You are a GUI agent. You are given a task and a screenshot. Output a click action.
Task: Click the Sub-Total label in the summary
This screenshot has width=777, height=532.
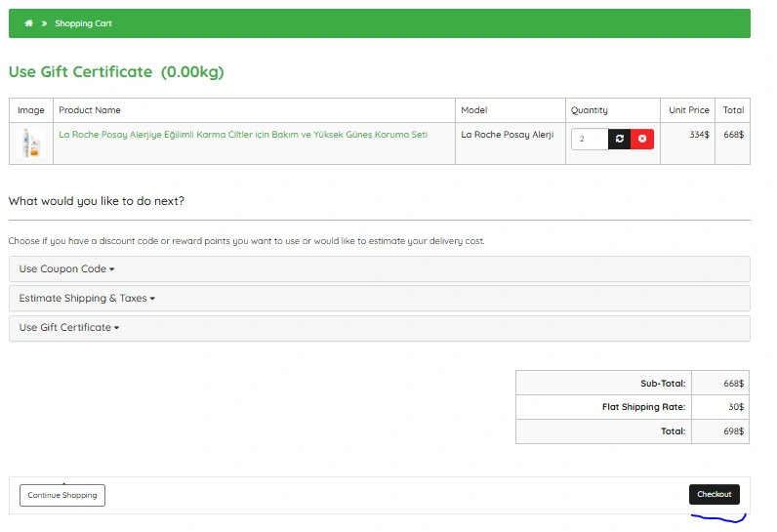click(x=663, y=384)
